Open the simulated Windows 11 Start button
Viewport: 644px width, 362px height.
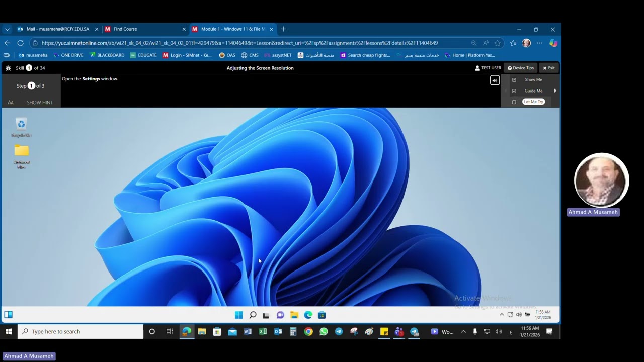point(239,315)
